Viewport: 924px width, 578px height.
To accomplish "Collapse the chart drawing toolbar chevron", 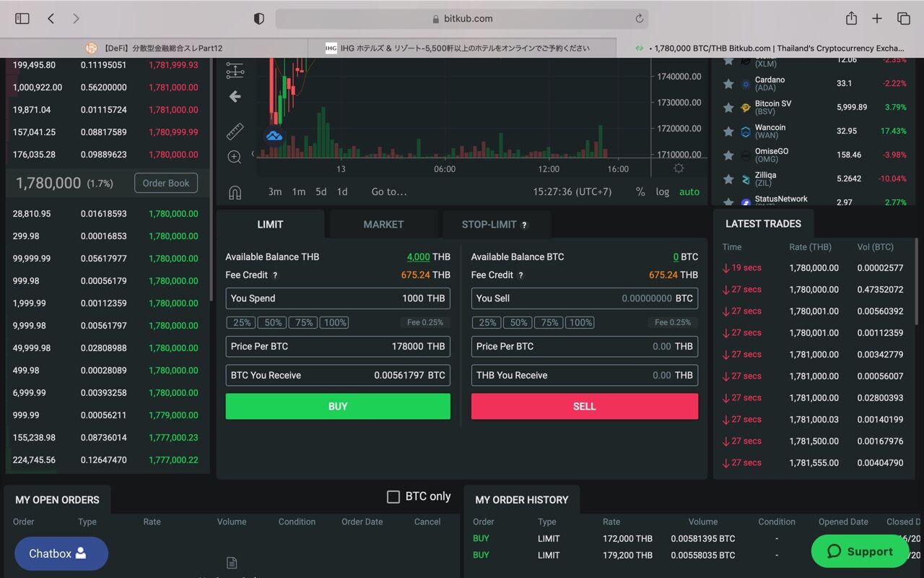I will click(253, 154).
